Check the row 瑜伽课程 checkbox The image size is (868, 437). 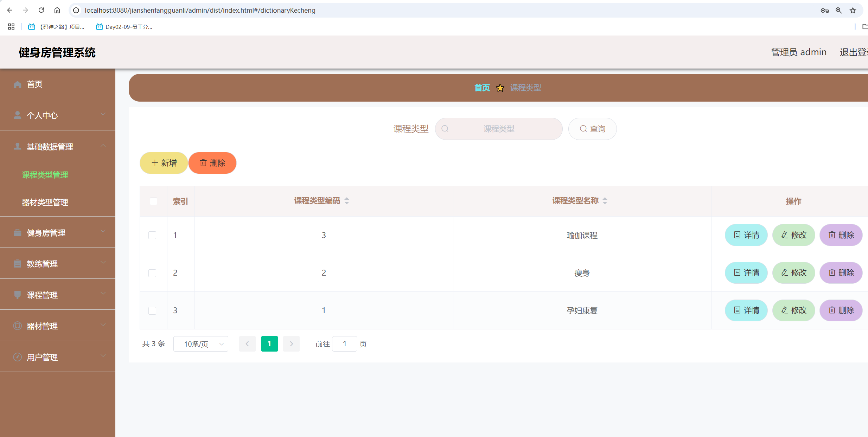pos(152,235)
